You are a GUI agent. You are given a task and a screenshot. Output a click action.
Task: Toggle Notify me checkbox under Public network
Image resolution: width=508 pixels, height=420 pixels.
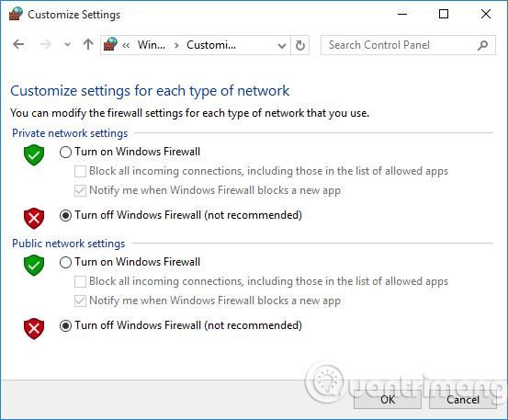click(x=80, y=301)
